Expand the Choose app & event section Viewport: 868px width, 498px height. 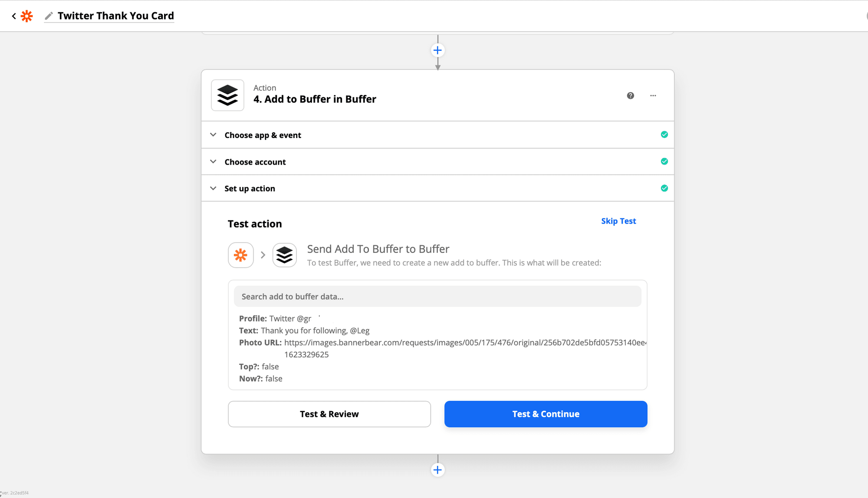pyautogui.click(x=437, y=135)
